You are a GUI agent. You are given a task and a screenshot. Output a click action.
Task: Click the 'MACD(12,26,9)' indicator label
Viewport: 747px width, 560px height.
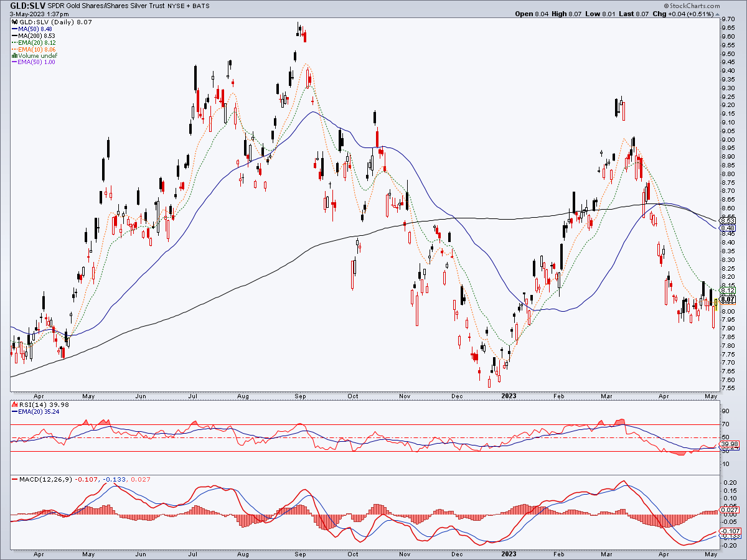(44, 480)
